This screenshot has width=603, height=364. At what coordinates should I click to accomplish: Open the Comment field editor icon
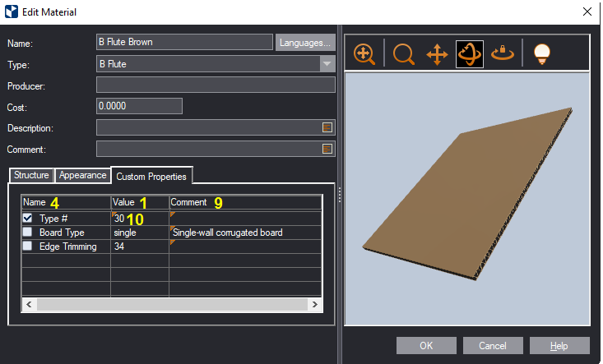(327, 149)
